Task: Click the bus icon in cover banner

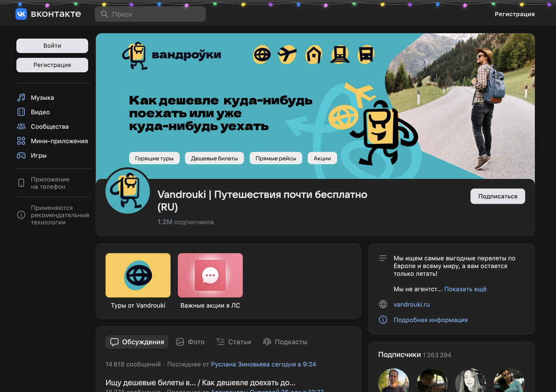Action: [366, 55]
